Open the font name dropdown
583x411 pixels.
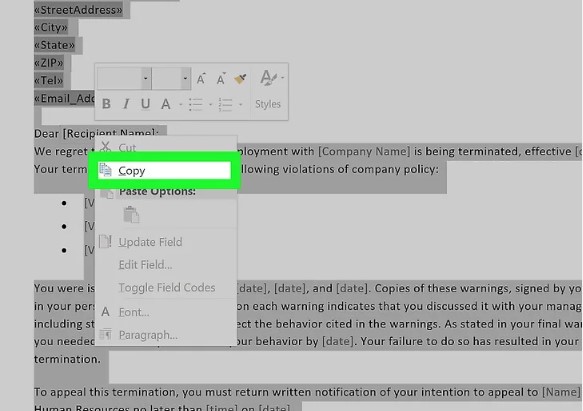tap(146, 78)
